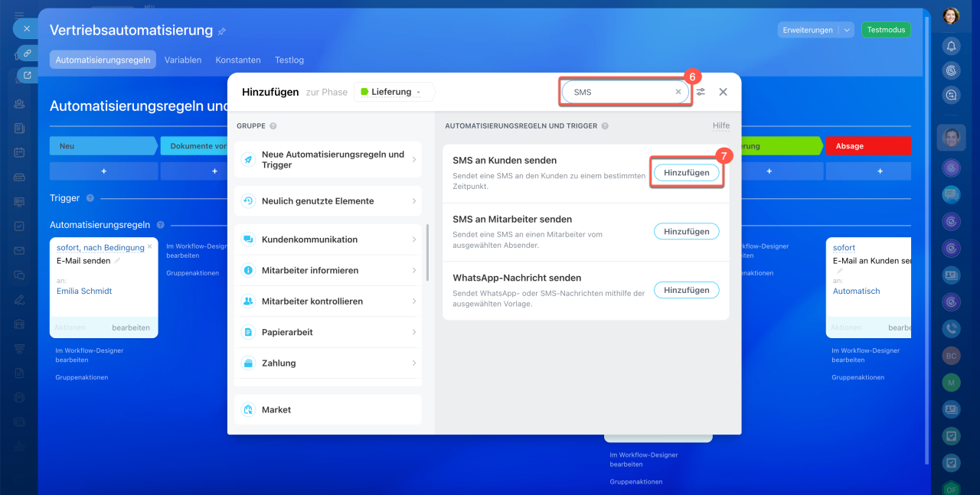The width and height of the screenshot is (980, 495).
Task: Switch to the Konstanten tab
Action: click(238, 60)
